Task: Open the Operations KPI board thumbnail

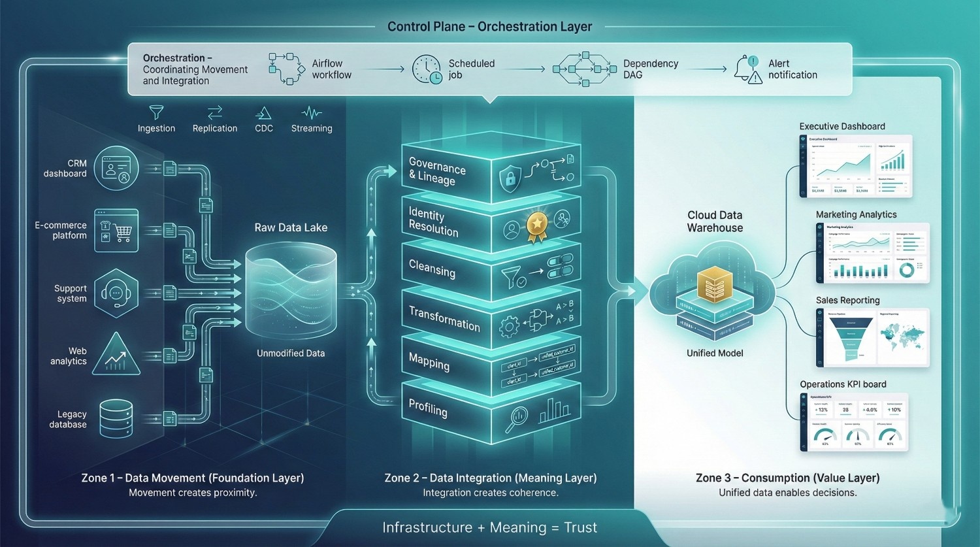Action: pos(854,422)
